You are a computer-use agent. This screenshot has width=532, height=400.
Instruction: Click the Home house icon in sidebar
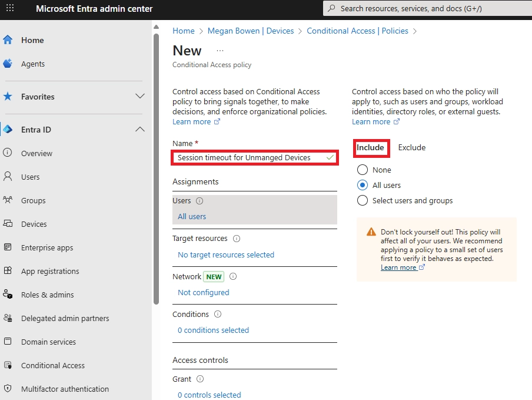8,39
